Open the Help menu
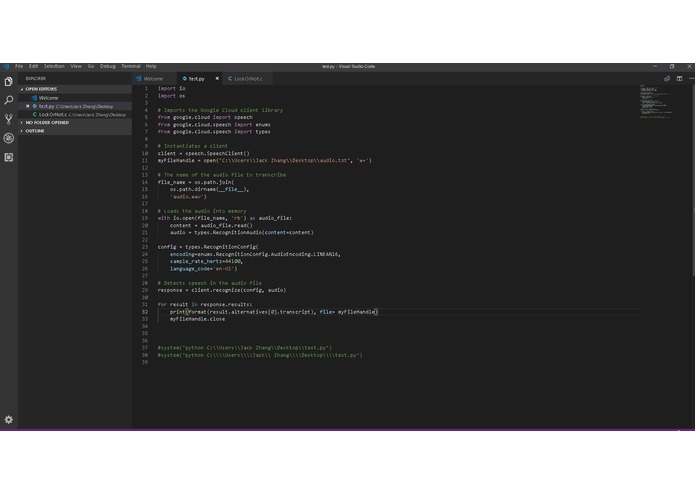695x494 pixels. (151, 66)
